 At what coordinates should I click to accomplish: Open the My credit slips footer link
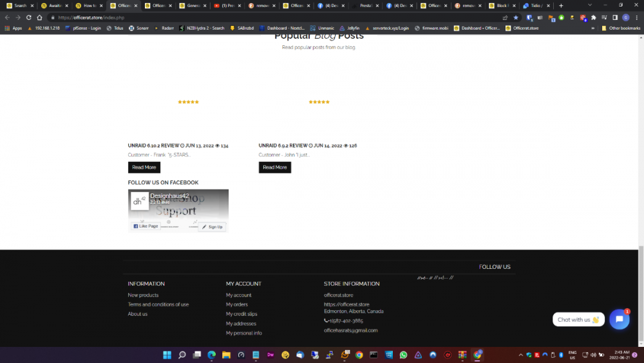pos(241,314)
